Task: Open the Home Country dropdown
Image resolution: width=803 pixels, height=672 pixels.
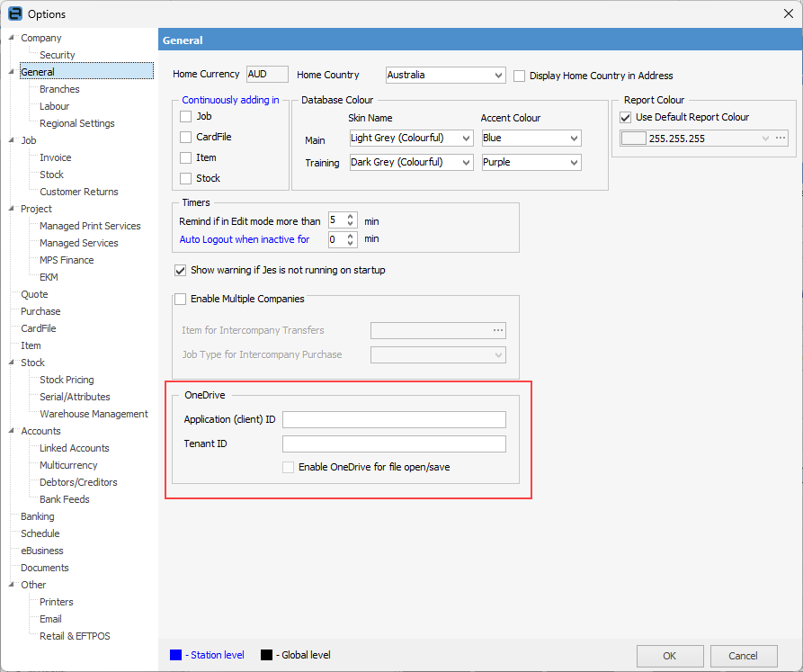Action: 499,75
